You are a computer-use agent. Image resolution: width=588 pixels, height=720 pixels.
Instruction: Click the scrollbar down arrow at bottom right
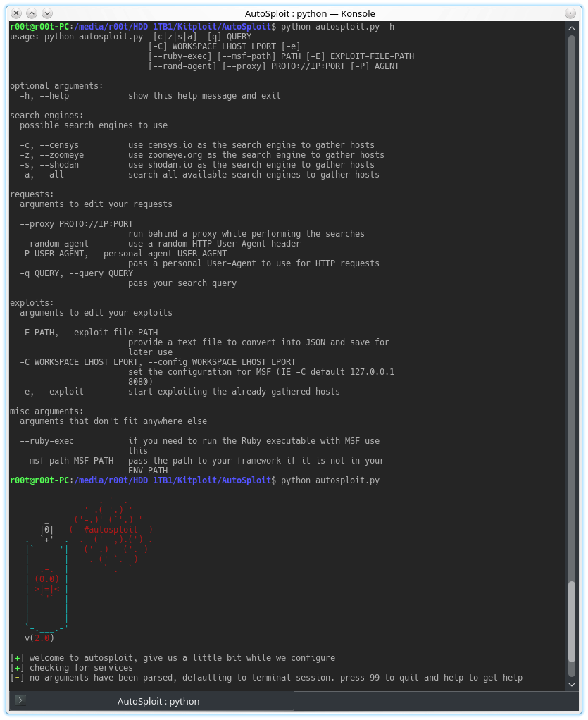pyautogui.click(x=572, y=683)
